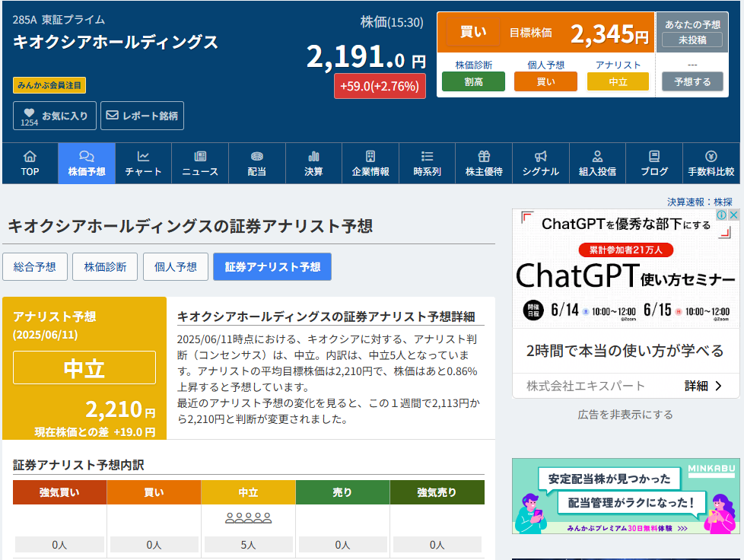Click the 0人 count under 強気買い
This screenshot has height=560, width=744.
coord(59,545)
